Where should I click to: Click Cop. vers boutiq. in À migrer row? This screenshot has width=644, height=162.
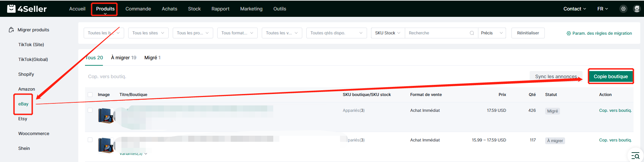[x=615, y=140]
